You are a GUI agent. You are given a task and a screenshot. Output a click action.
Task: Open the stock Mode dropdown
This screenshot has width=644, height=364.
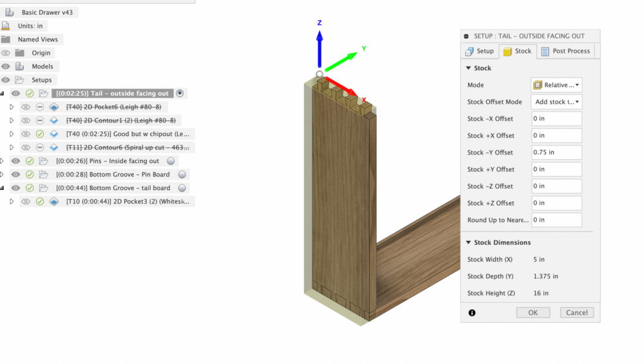point(556,85)
